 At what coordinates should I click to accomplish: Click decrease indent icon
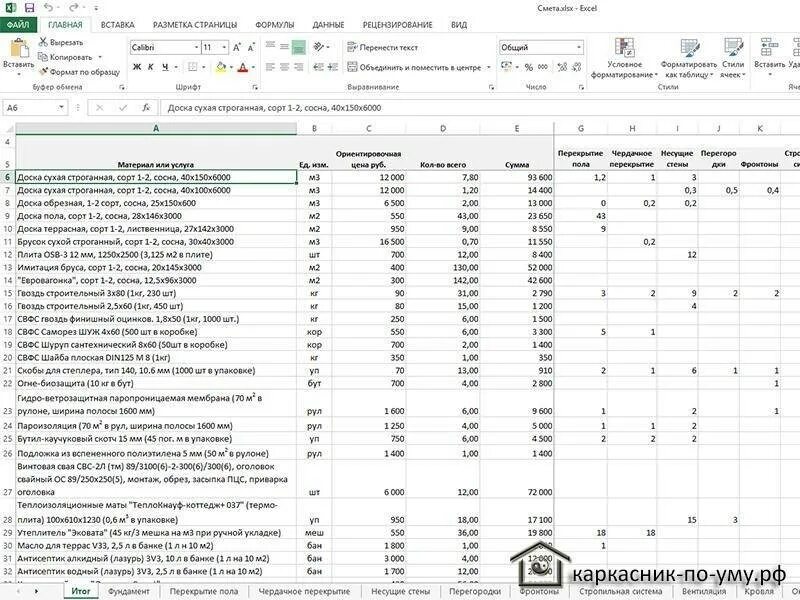(x=318, y=67)
